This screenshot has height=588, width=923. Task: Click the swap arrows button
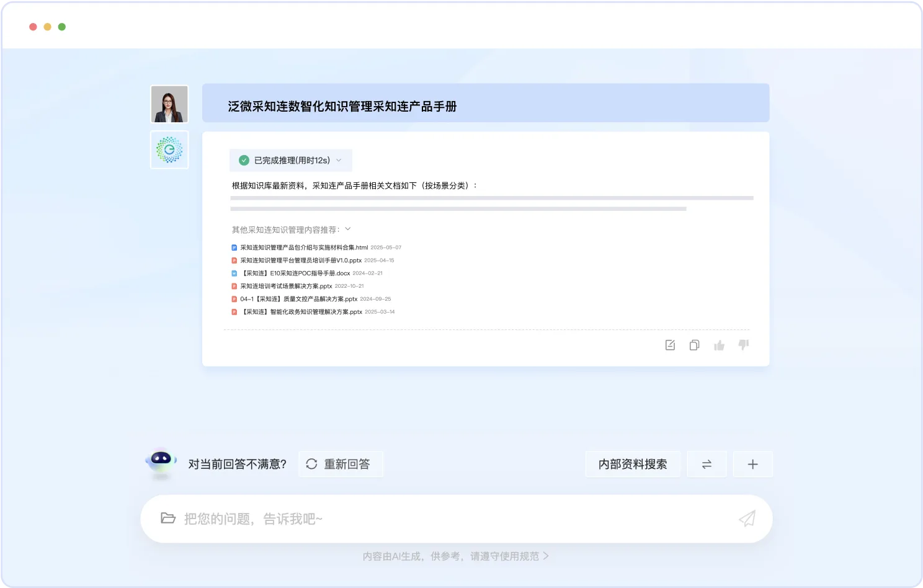click(707, 464)
